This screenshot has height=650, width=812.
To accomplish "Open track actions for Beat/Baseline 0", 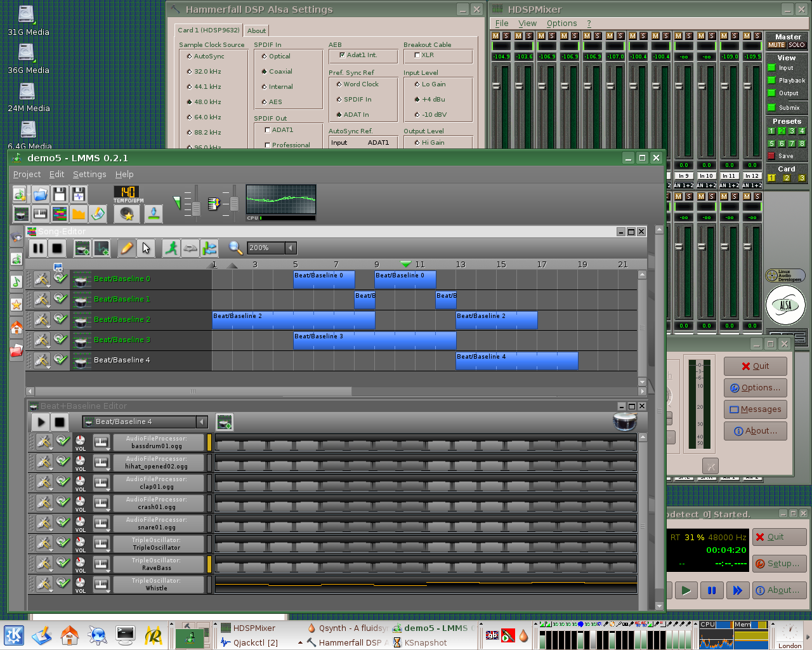I will 42,279.
